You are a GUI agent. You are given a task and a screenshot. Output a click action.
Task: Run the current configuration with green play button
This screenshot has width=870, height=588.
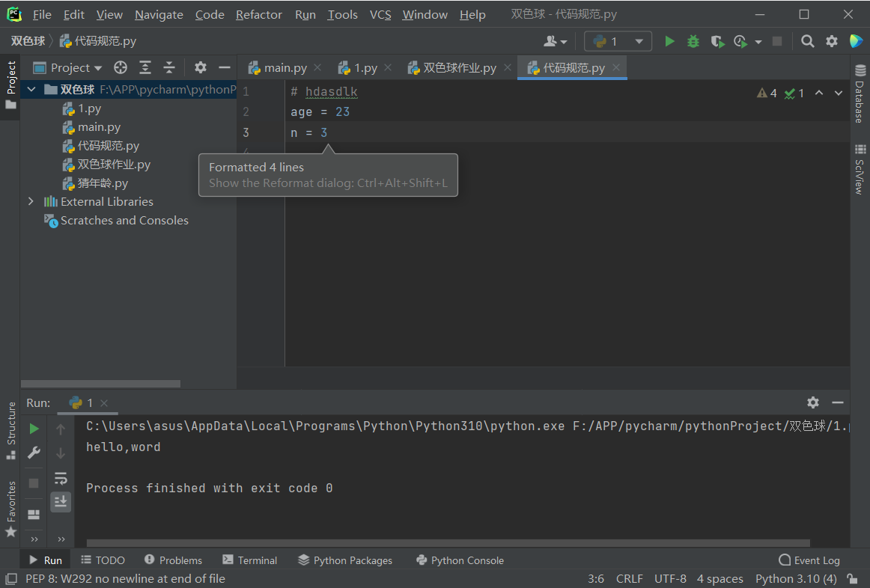pyautogui.click(x=669, y=41)
